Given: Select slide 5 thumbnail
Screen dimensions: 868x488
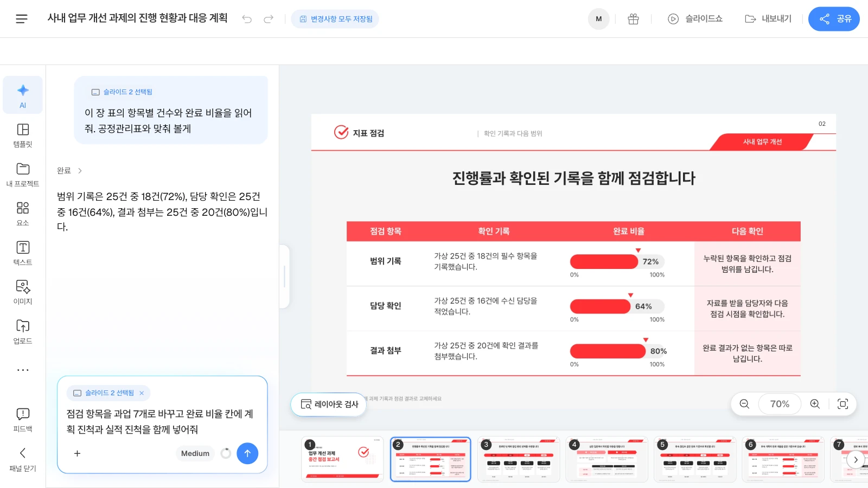Looking at the screenshot, I should tap(695, 459).
